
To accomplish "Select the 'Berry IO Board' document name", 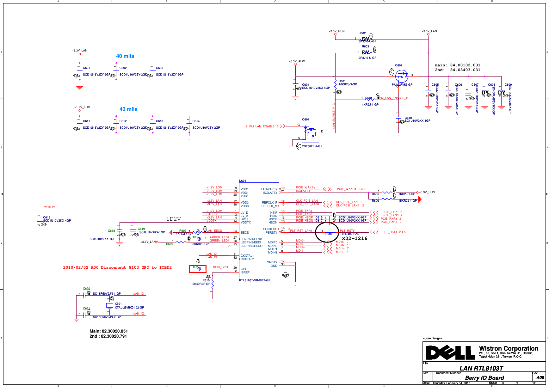I will coord(484,378).
